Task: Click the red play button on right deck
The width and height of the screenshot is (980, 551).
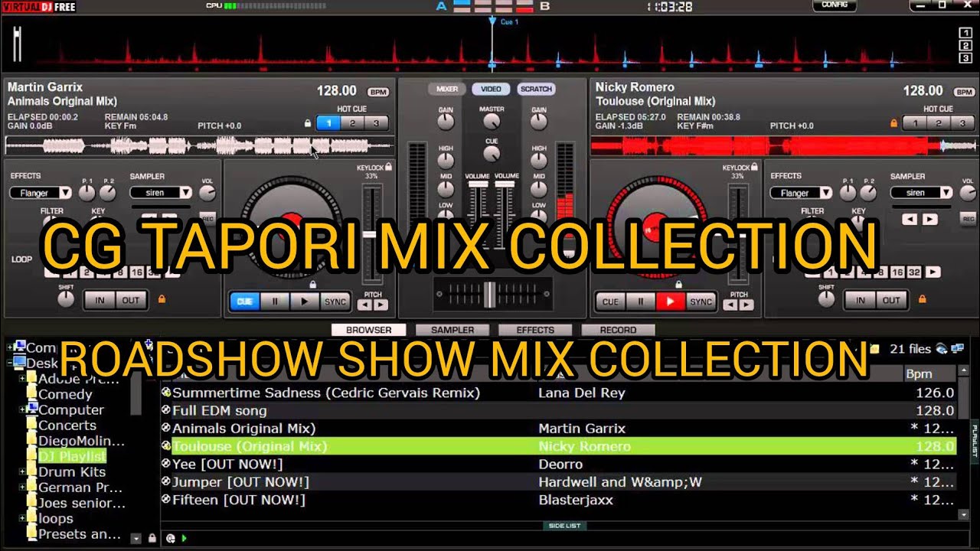Action: (x=670, y=302)
